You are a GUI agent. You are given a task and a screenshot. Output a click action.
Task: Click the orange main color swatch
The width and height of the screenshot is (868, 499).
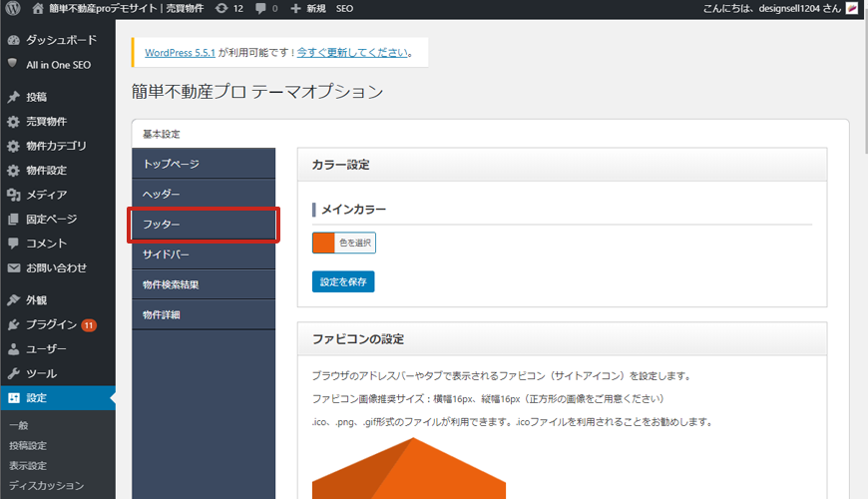323,243
